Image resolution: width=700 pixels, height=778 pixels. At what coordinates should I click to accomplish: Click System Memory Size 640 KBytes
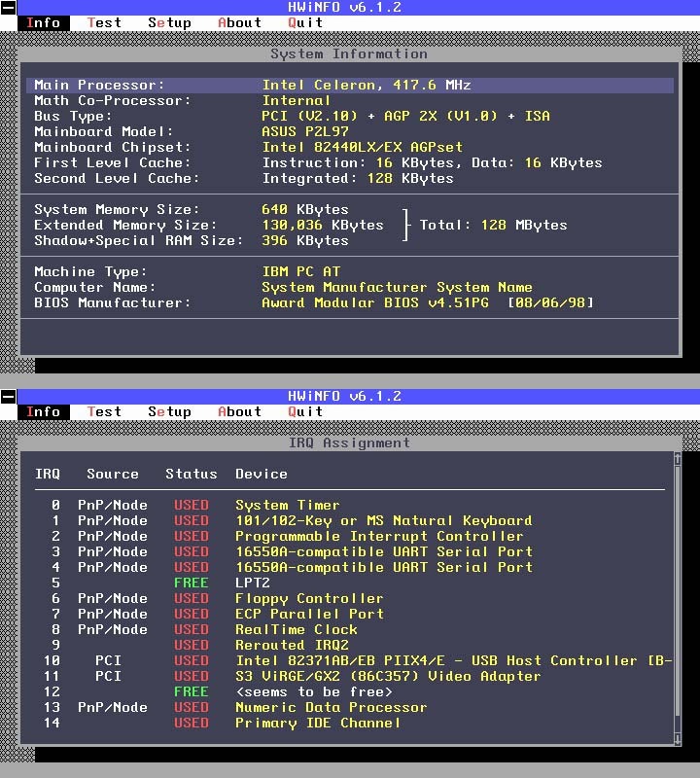point(305,209)
